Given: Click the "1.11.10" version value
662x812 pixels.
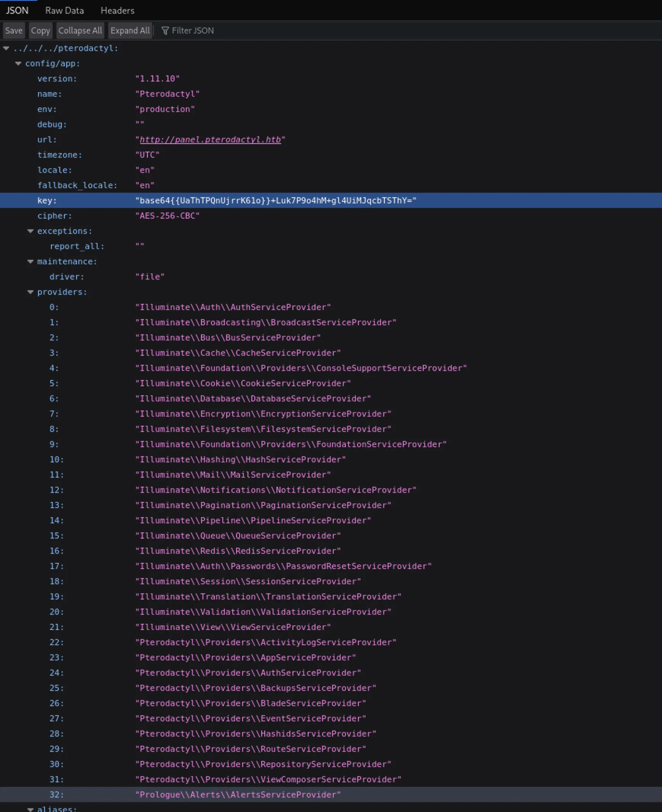Looking at the screenshot, I should coord(157,78).
